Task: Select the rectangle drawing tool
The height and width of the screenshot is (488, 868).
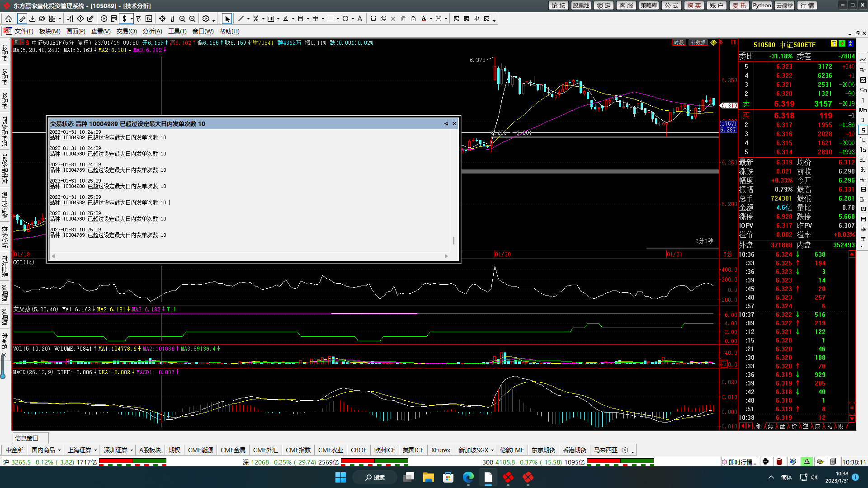Action: [x=330, y=19]
